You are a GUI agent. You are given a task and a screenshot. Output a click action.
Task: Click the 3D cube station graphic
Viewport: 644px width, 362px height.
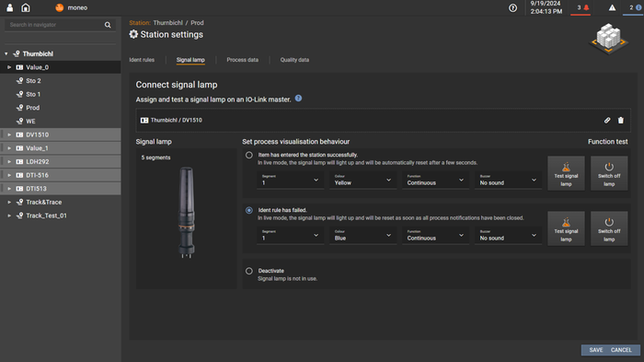click(608, 39)
